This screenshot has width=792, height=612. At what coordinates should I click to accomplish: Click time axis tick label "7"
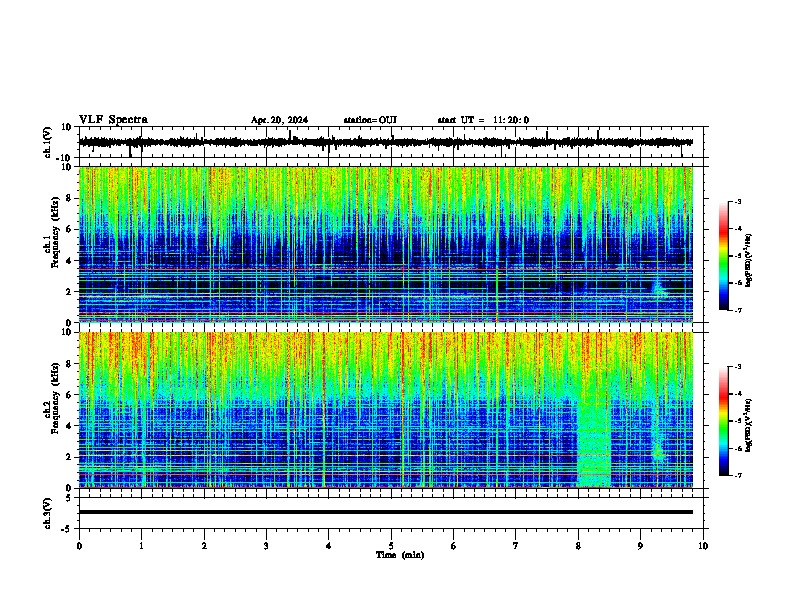(x=516, y=546)
